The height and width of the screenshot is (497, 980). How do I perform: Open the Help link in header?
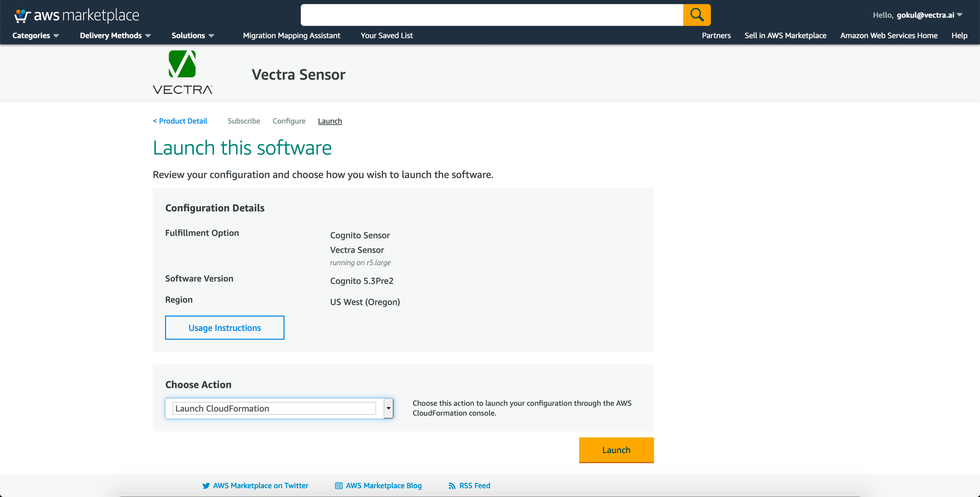tap(959, 35)
